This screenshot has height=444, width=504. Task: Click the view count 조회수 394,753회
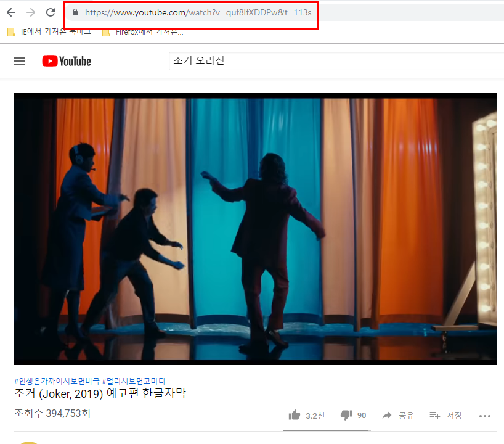click(52, 413)
